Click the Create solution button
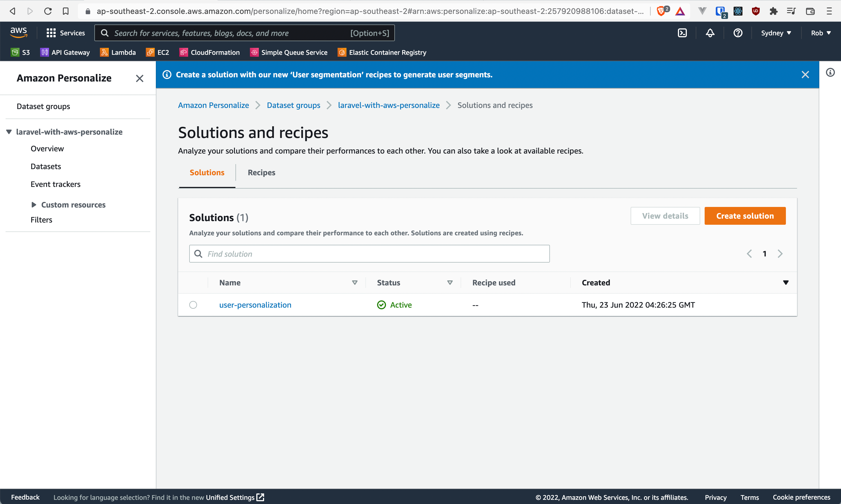The image size is (841, 504). click(745, 216)
